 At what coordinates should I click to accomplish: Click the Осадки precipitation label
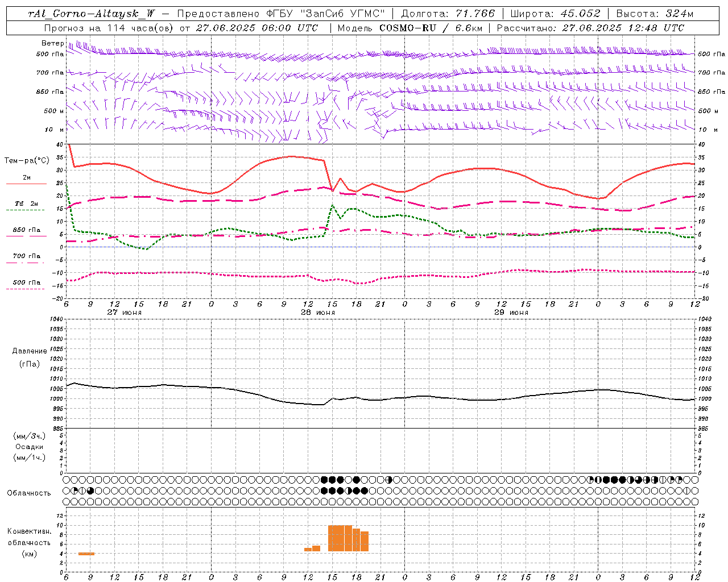click(30, 447)
